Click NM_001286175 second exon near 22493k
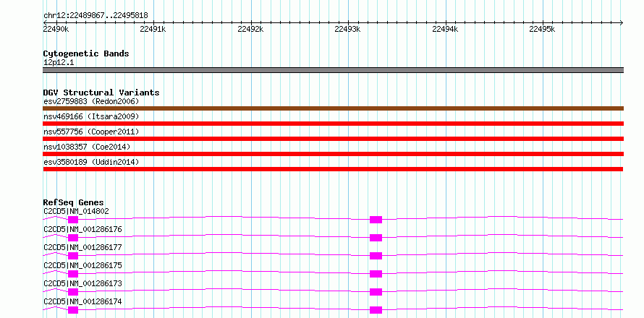This screenshot has width=644, height=318. pyautogui.click(x=376, y=274)
